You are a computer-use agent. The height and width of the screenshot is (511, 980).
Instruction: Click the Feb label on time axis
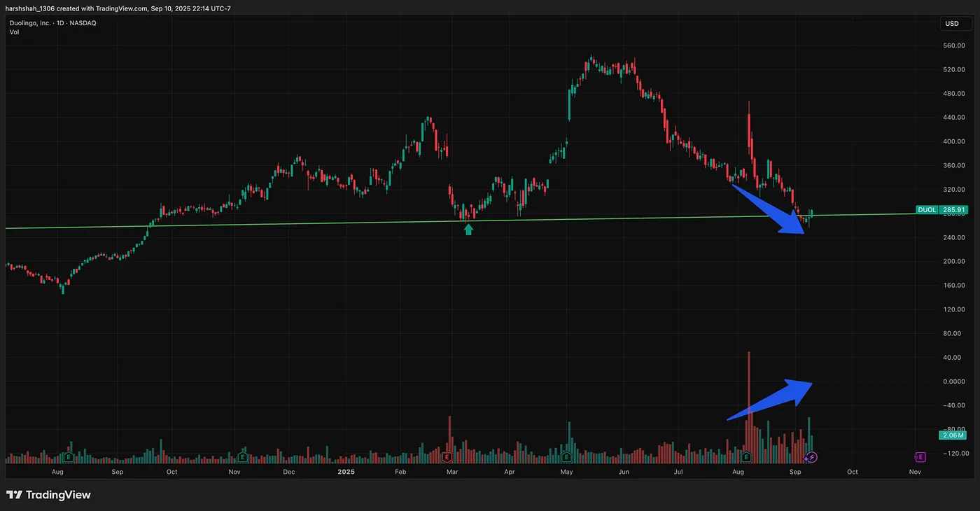tap(400, 472)
